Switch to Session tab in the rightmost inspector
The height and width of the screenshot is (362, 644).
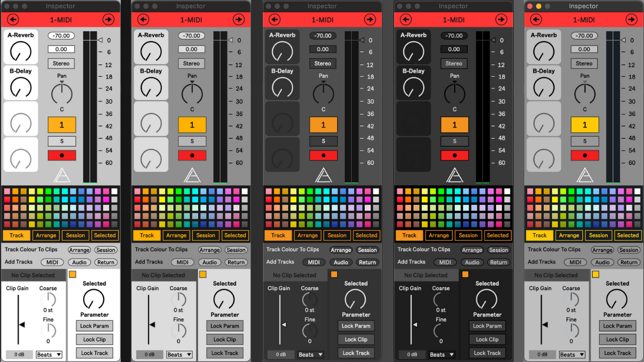pyautogui.click(x=598, y=235)
